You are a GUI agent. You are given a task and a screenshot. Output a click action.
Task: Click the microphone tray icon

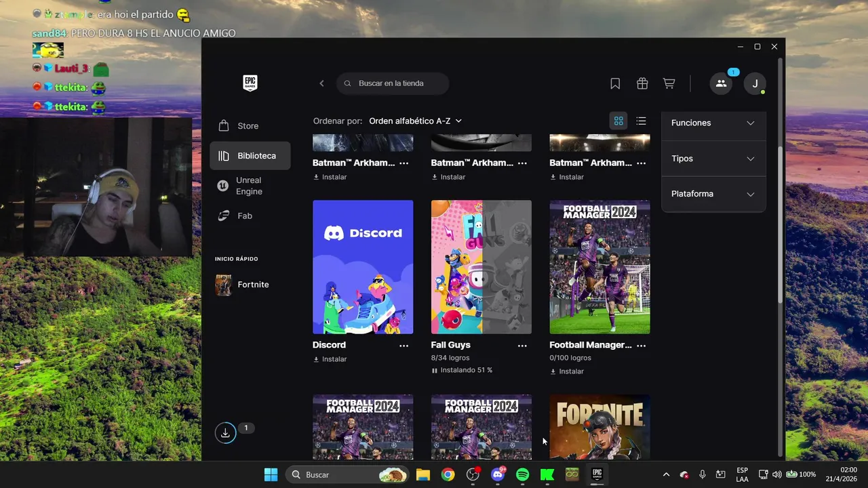(x=703, y=474)
